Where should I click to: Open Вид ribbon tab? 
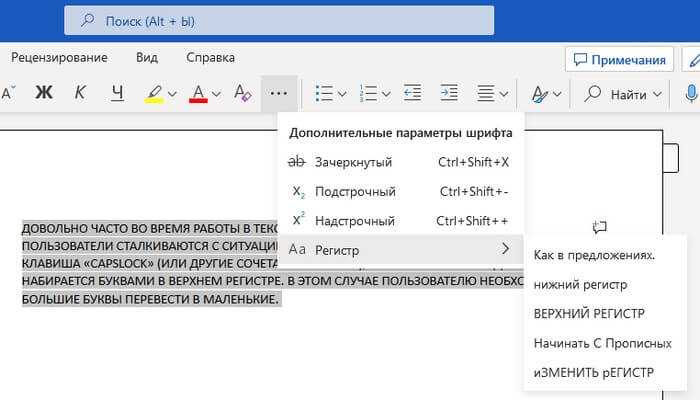tap(147, 58)
